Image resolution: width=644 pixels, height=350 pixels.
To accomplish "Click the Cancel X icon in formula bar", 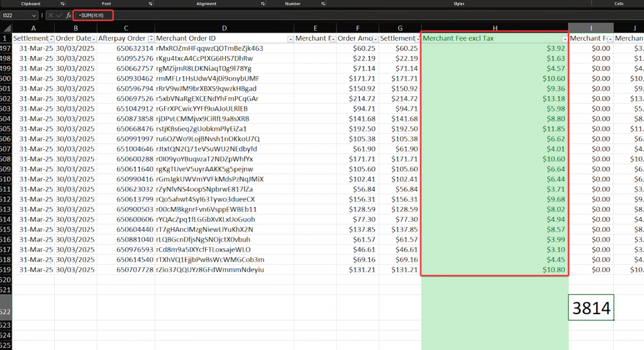I will tap(51, 15).
